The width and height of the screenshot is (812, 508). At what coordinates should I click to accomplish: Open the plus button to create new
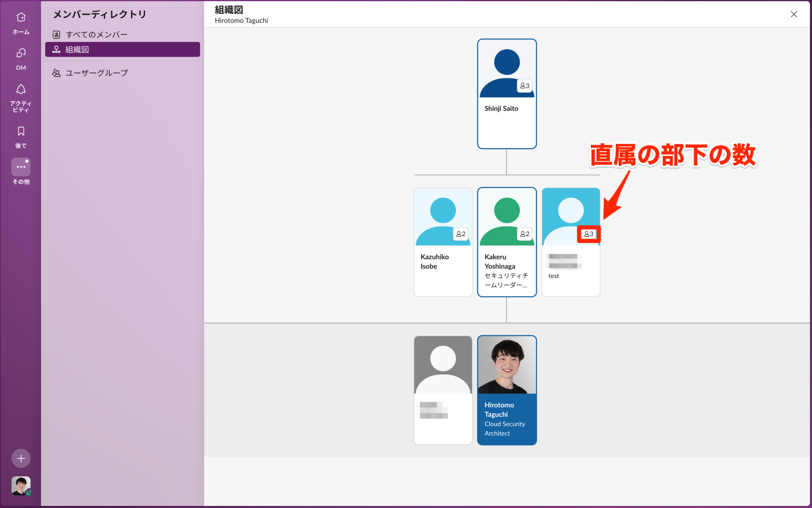pyautogui.click(x=21, y=458)
